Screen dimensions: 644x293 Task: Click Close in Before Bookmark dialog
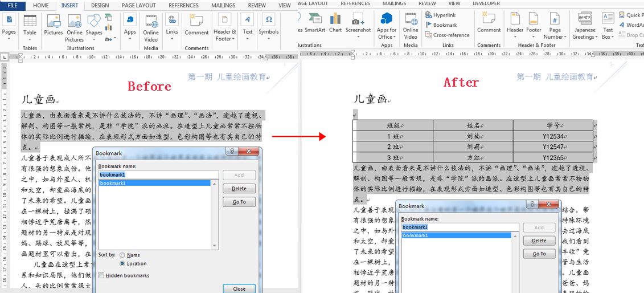[x=239, y=288]
